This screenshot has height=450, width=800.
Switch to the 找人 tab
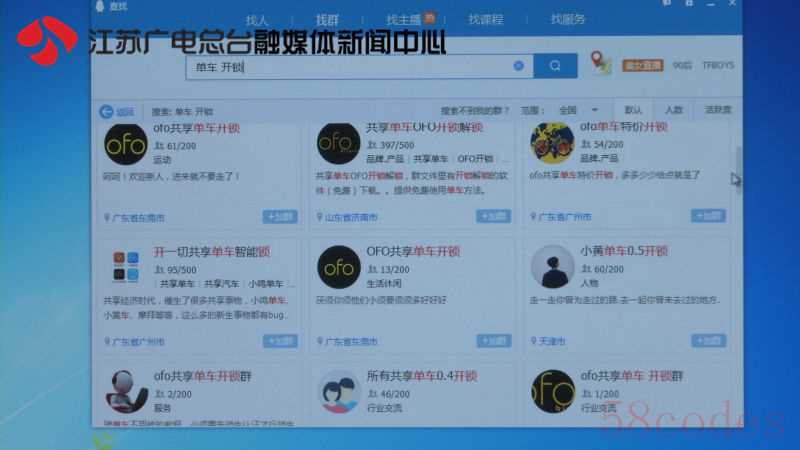(x=257, y=21)
